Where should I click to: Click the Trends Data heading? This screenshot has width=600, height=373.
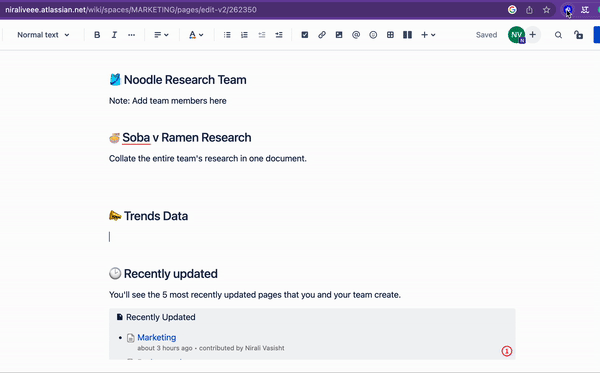click(x=156, y=216)
